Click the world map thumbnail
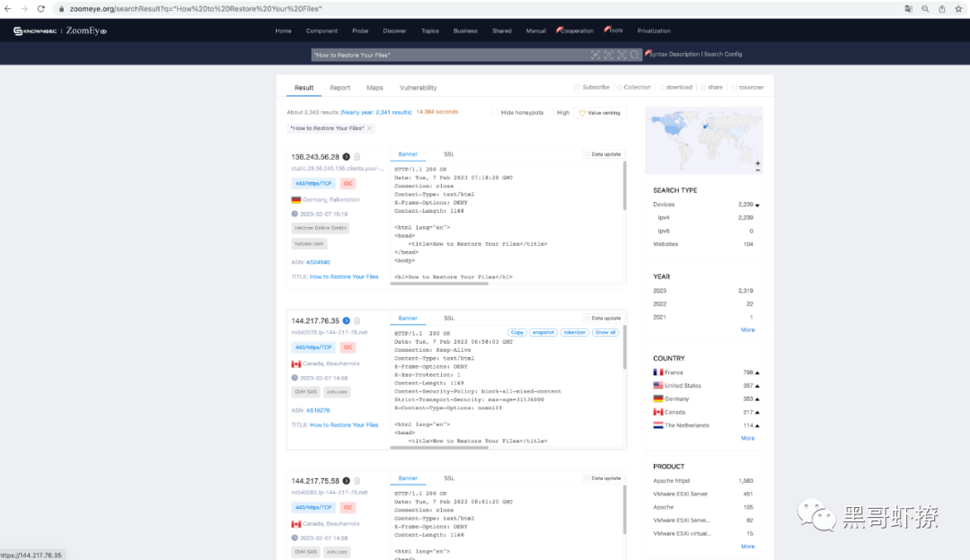Viewport: 970px width, 560px height. pyautogui.click(x=703, y=140)
